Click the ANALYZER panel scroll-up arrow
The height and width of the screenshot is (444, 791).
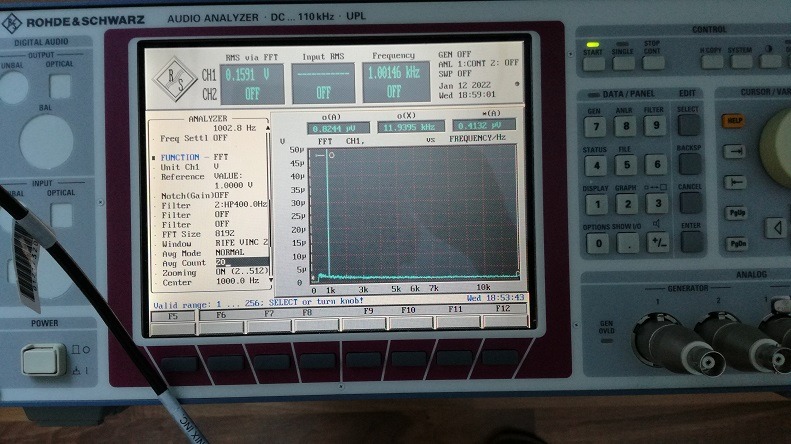(x=267, y=128)
